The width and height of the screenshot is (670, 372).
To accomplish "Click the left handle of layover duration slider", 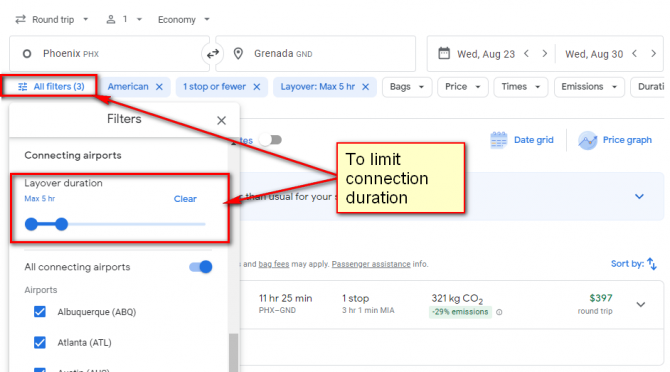I will coord(31,224).
